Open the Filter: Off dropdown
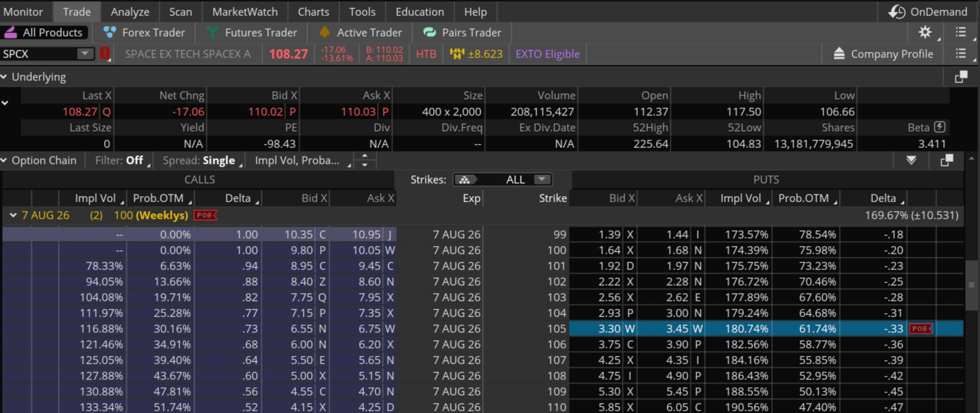This screenshot has height=413, width=980. [x=122, y=160]
